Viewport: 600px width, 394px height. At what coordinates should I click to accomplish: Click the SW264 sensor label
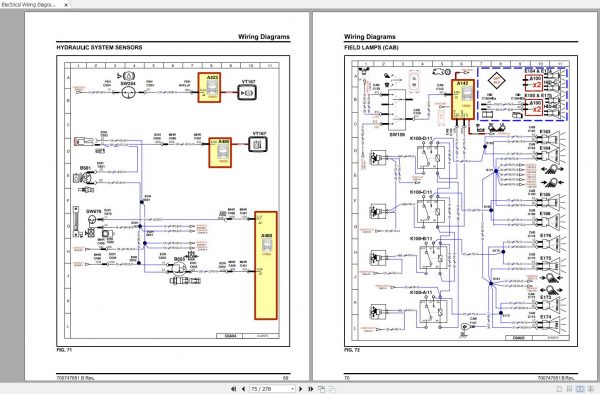pyautogui.click(x=128, y=83)
